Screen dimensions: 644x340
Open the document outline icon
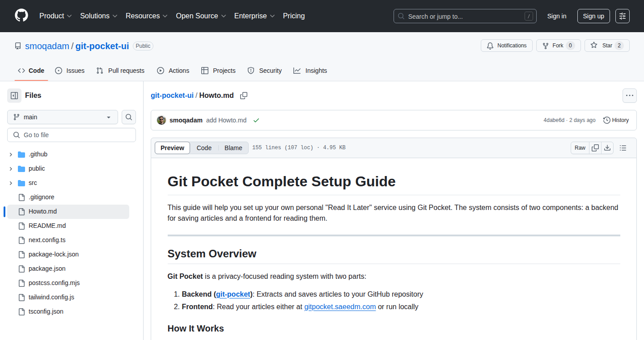pos(623,148)
